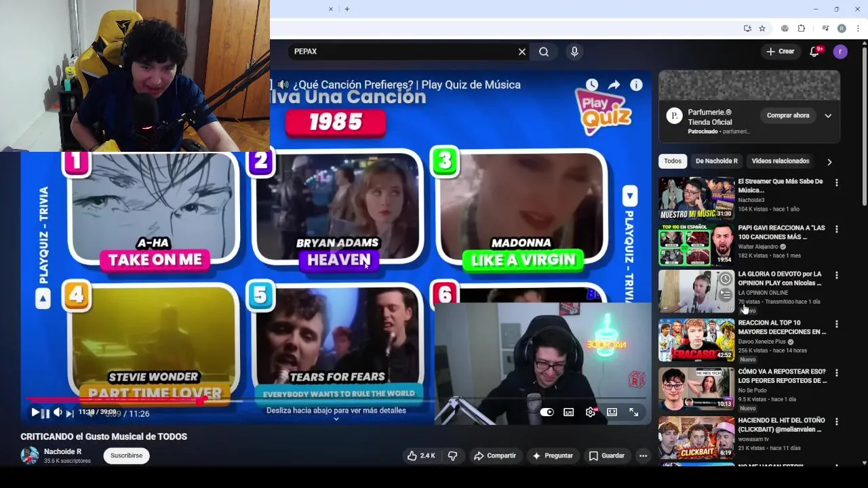Open options for 'CÓMO VA A REPOSTEAR ESO' video
The width and height of the screenshot is (868, 488).
(x=837, y=373)
